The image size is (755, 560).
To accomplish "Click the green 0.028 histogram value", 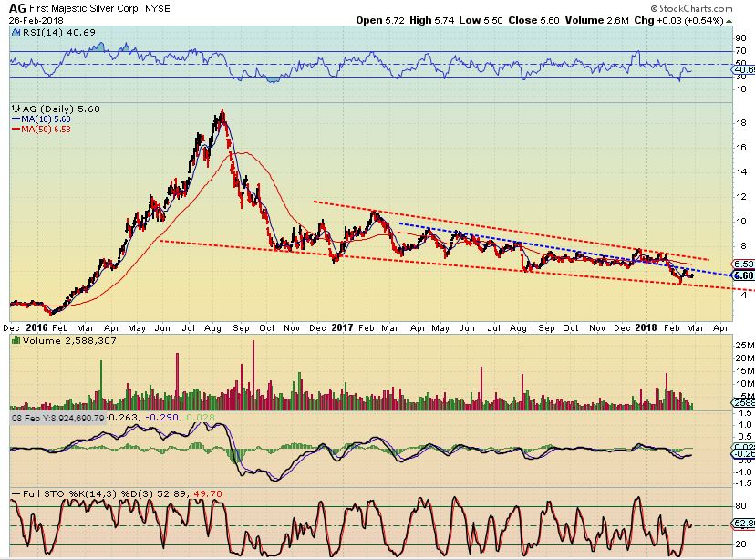I will [x=200, y=417].
